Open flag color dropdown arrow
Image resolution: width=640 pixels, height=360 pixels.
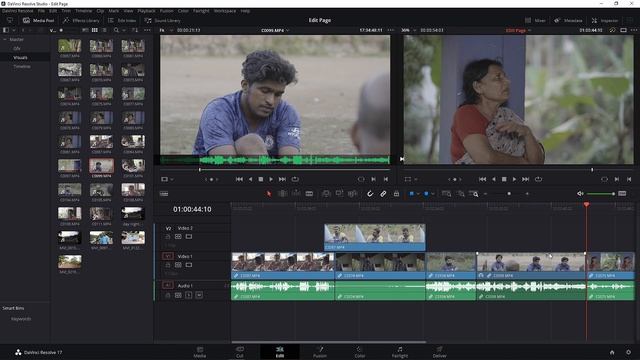click(418, 194)
